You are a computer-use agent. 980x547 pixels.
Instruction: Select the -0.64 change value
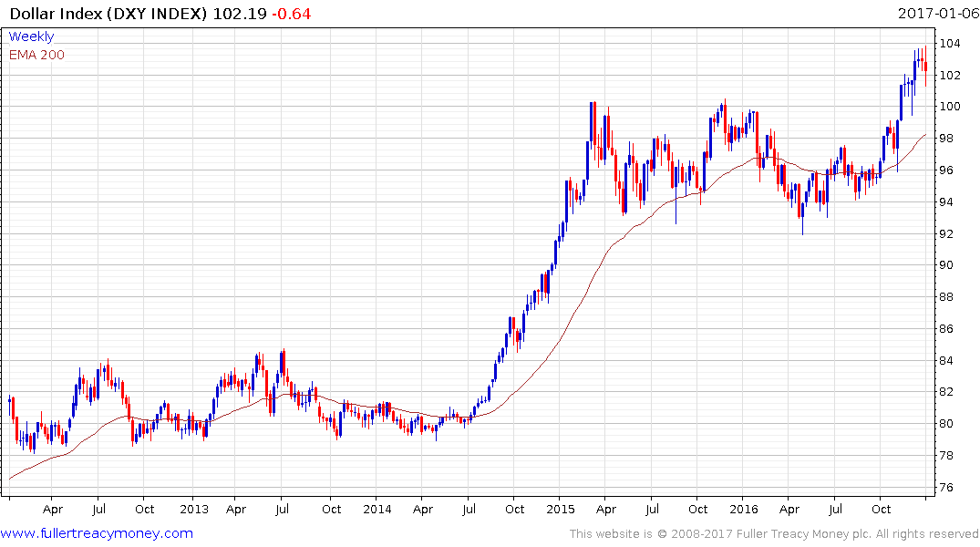point(291,14)
